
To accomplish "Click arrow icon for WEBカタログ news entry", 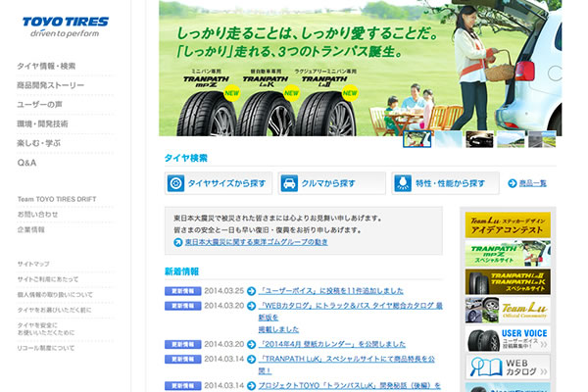I will [251, 306].
